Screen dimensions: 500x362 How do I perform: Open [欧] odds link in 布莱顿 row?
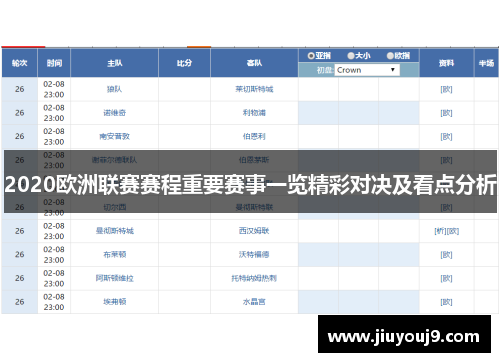[x=446, y=255]
